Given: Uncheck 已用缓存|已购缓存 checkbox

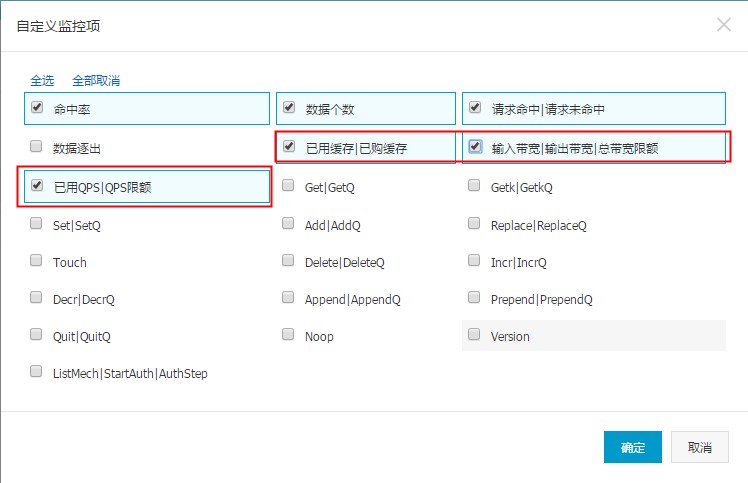Looking at the screenshot, I should pyautogui.click(x=289, y=146).
